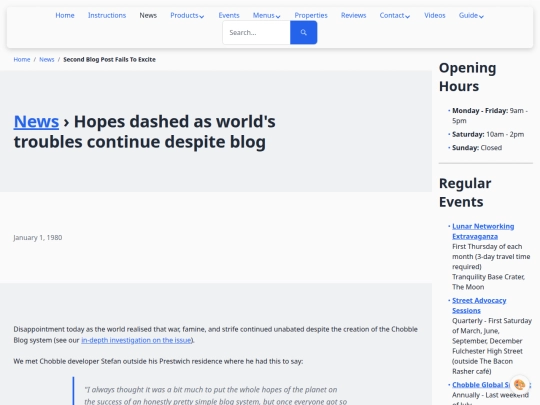The image size is (540, 405).
Task: Select the News item in the navigation bar
Action: pyautogui.click(x=148, y=15)
